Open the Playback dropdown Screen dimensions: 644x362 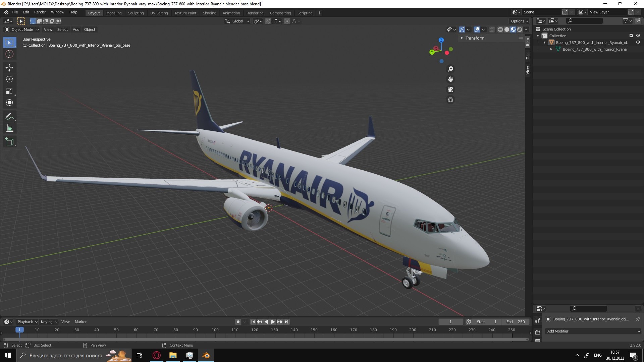[x=27, y=322]
